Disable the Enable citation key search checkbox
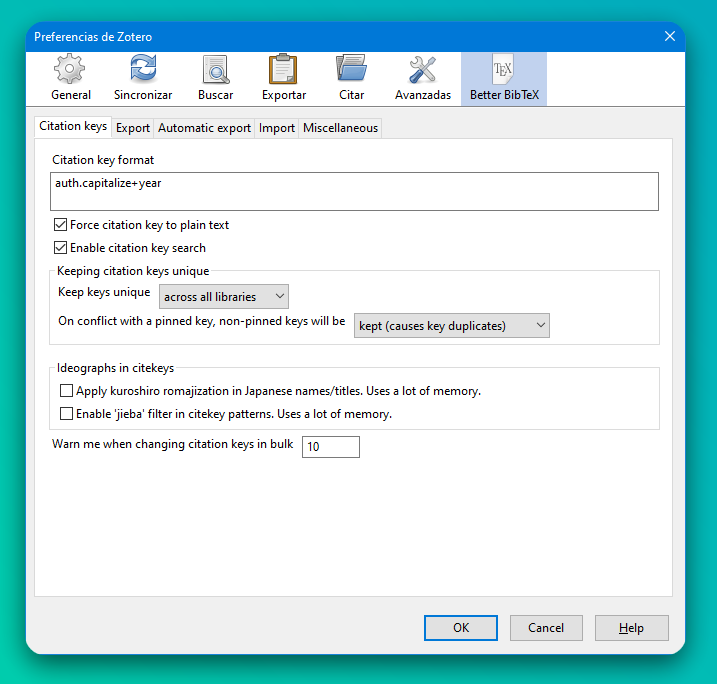 click(x=61, y=247)
